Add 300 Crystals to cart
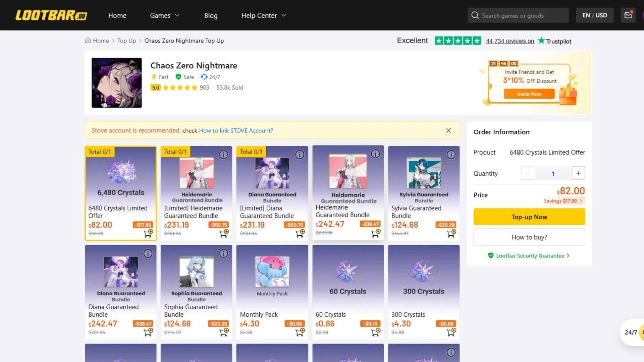The width and height of the screenshot is (644, 362). pos(451,332)
